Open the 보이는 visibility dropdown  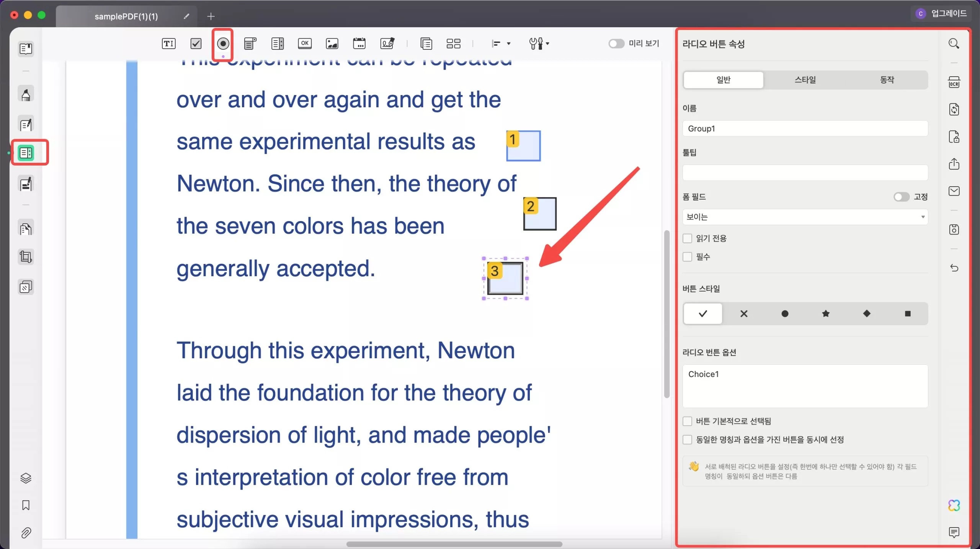[805, 217]
